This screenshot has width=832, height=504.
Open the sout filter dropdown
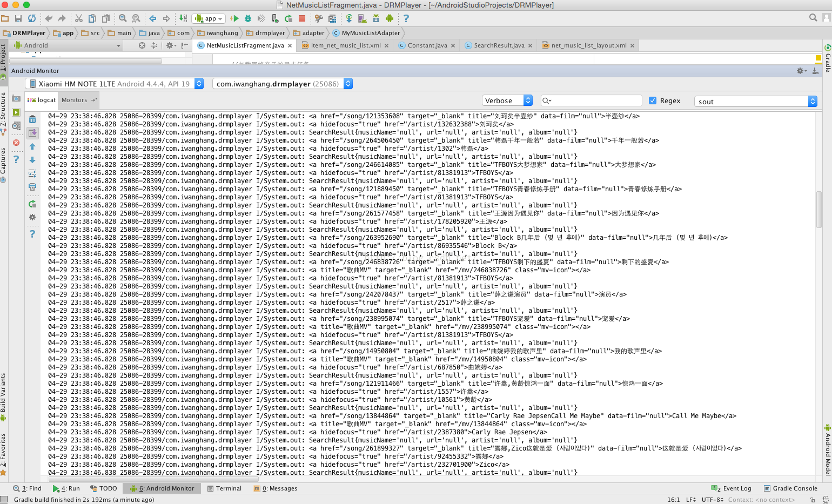coord(755,101)
